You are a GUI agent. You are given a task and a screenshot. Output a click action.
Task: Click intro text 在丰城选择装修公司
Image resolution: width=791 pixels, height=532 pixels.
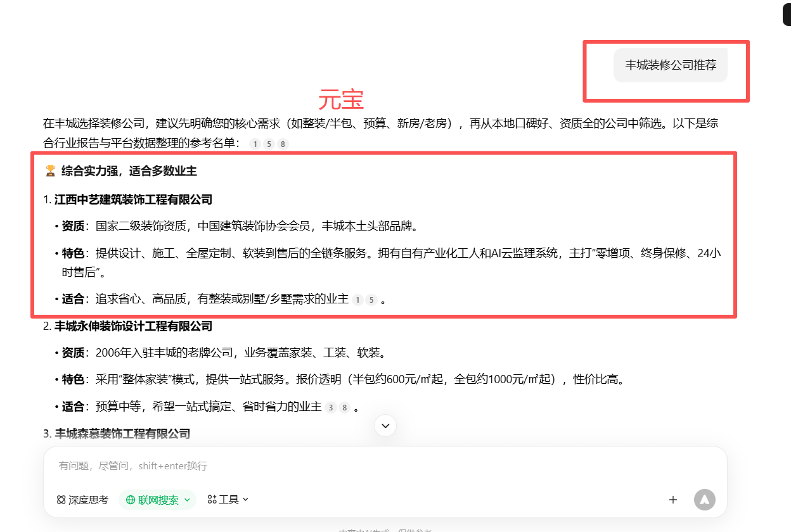point(95,123)
